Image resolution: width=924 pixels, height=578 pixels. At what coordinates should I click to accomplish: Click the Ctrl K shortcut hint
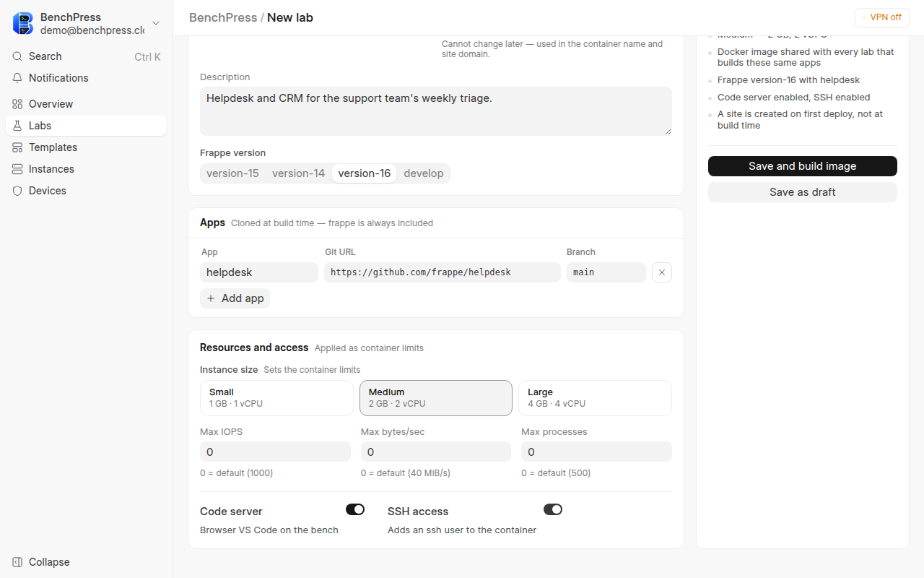(x=147, y=56)
